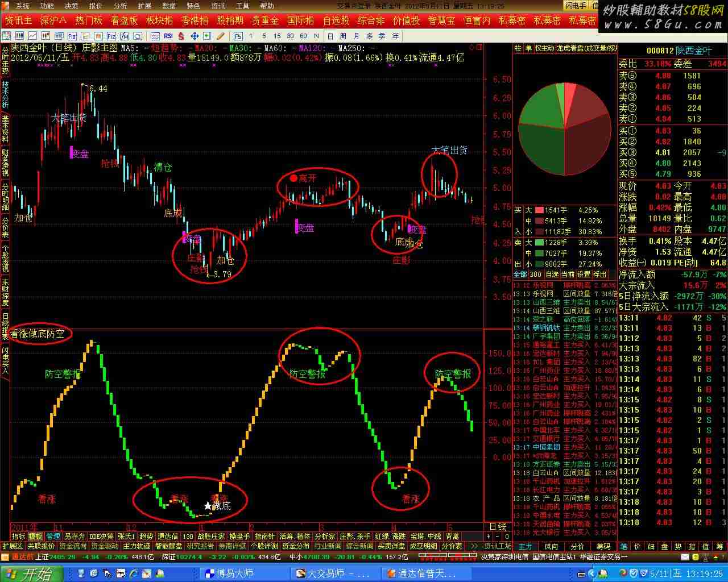
Task: Click the RSI indicator toolbar icon
Action: (x=168, y=36)
